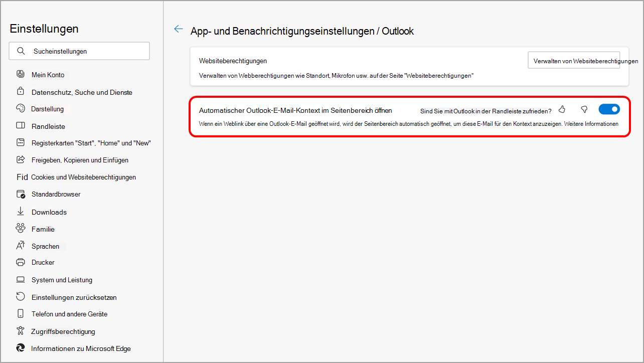
Task: Give thumbs down feedback for Outlook
Action: 584,109
